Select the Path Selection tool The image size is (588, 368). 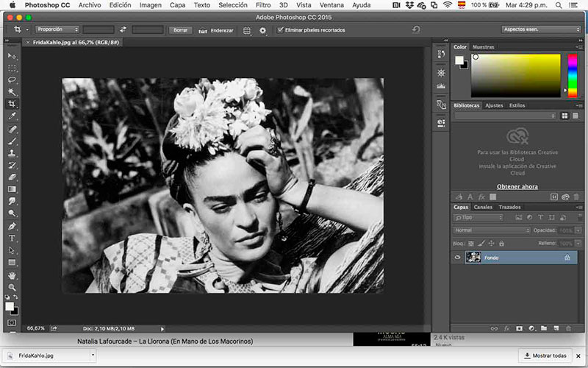pyautogui.click(x=12, y=250)
